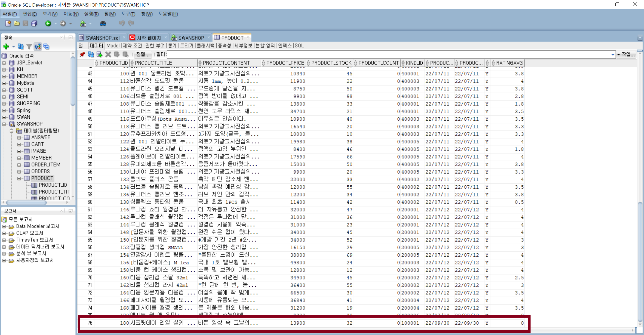Toggle schema sort icon in connections toolbar
The width and height of the screenshot is (644, 335).
click(x=38, y=46)
